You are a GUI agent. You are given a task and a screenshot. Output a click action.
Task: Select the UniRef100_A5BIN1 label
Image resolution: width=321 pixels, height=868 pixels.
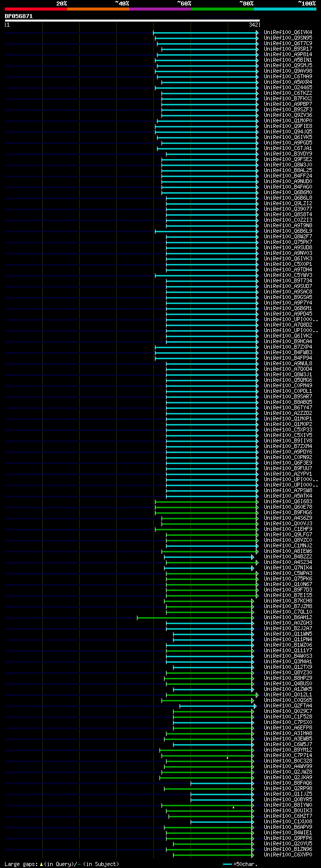click(288, 60)
